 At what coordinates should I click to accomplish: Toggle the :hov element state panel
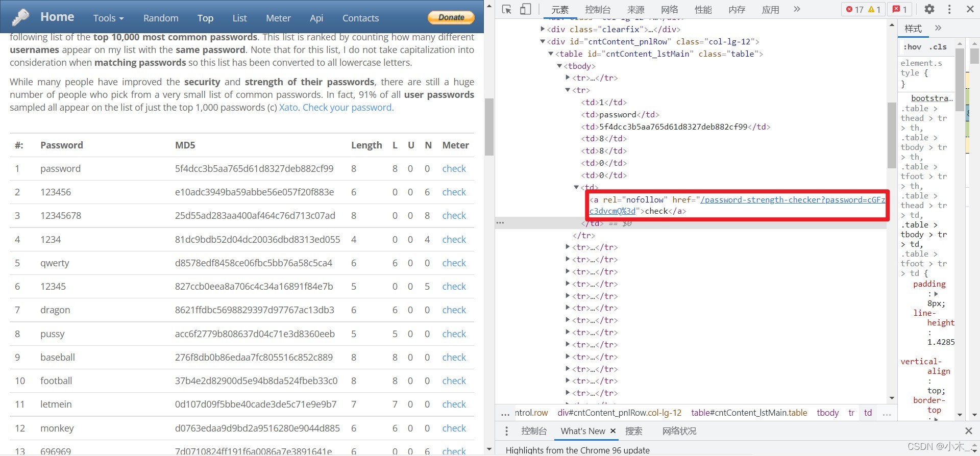[x=912, y=47]
